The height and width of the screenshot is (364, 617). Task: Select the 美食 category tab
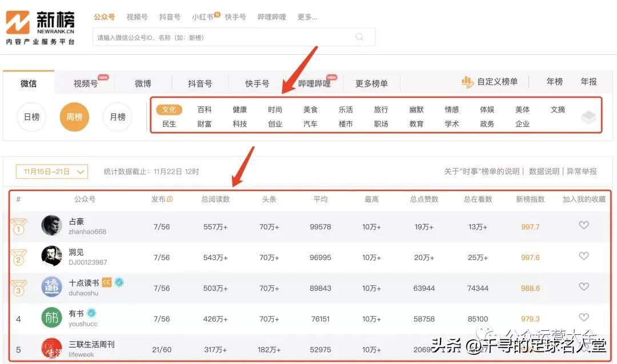tap(310, 109)
